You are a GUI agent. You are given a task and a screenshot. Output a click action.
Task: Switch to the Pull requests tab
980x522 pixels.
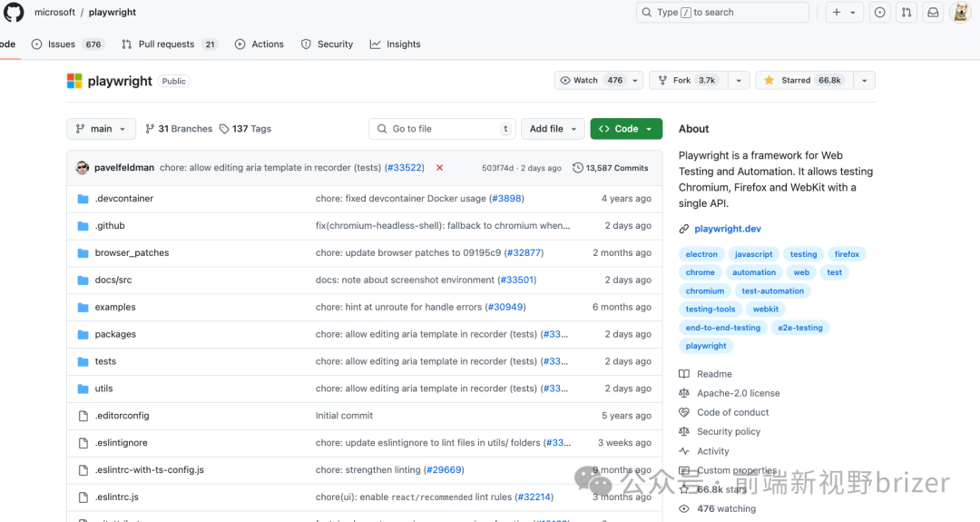[x=170, y=44]
